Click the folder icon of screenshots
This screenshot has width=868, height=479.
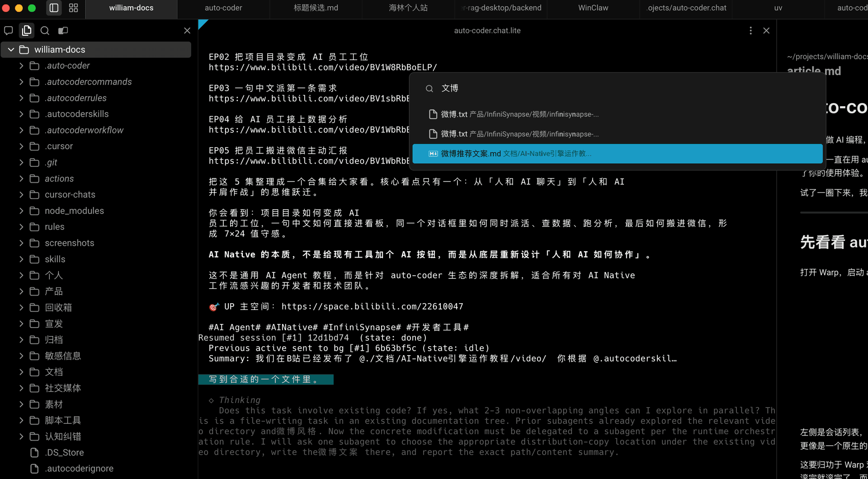pos(34,243)
